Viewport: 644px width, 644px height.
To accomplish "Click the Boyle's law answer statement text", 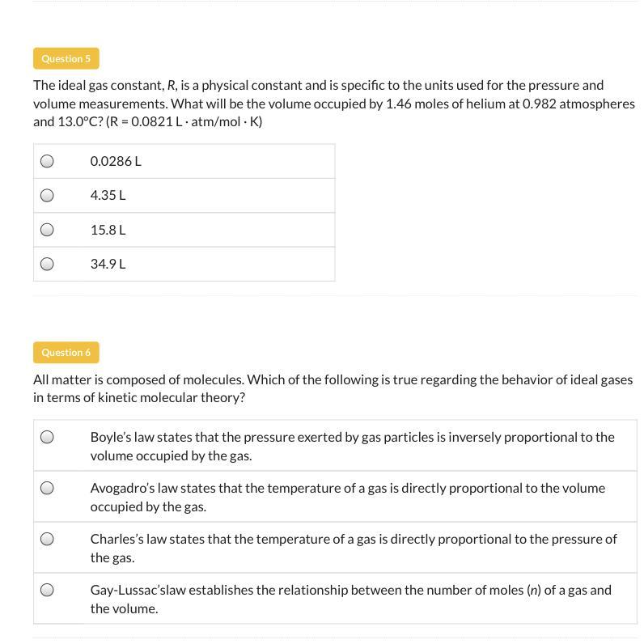I will coord(352,446).
